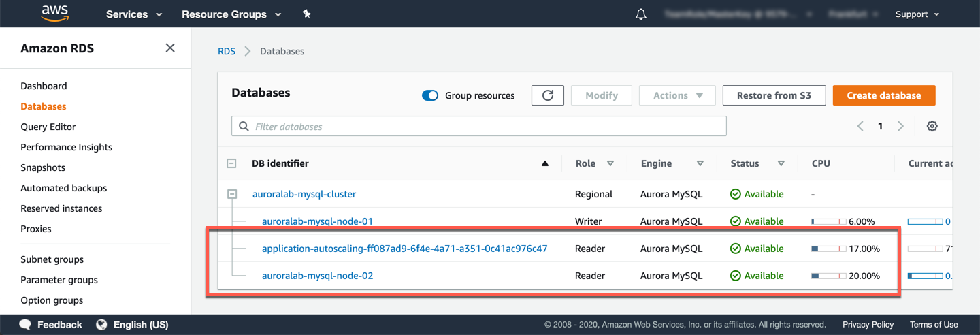Click Databases breadcrumb text
Image resolution: width=980 pixels, height=335 pixels.
pyautogui.click(x=282, y=51)
